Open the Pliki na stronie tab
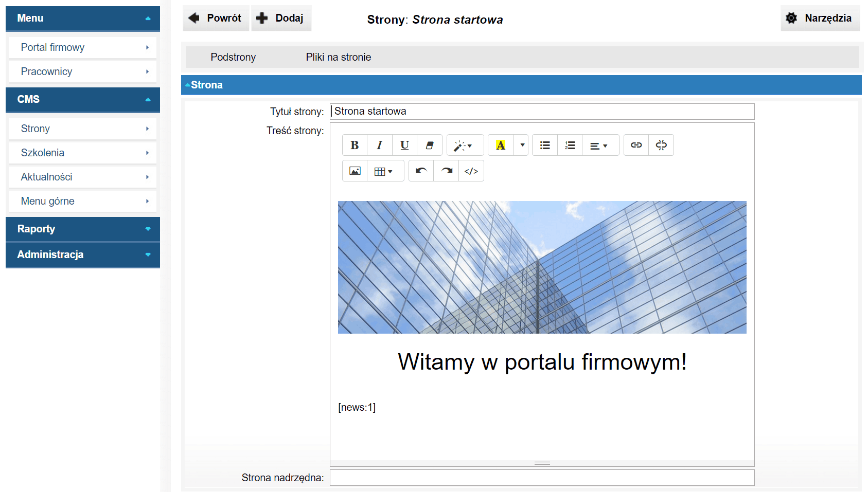This screenshot has height=492, width=868. click(338, 57)
